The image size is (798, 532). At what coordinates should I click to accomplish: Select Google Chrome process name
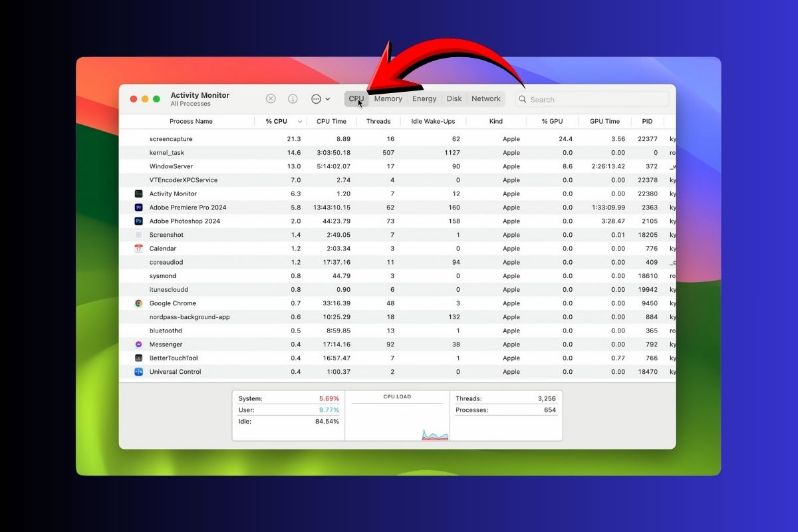coord(172,303)
